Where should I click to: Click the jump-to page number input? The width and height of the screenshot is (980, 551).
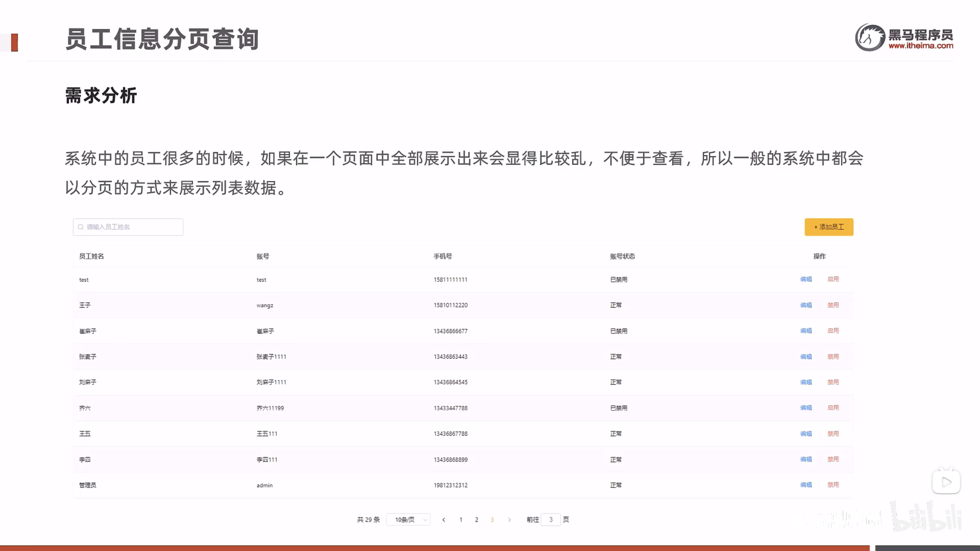(x=550, y=519)
